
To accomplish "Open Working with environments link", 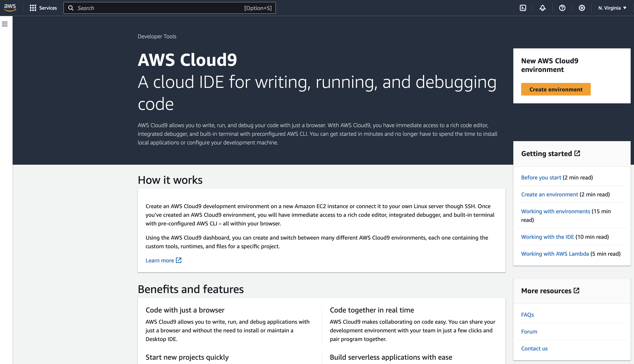I will point(556,211).
